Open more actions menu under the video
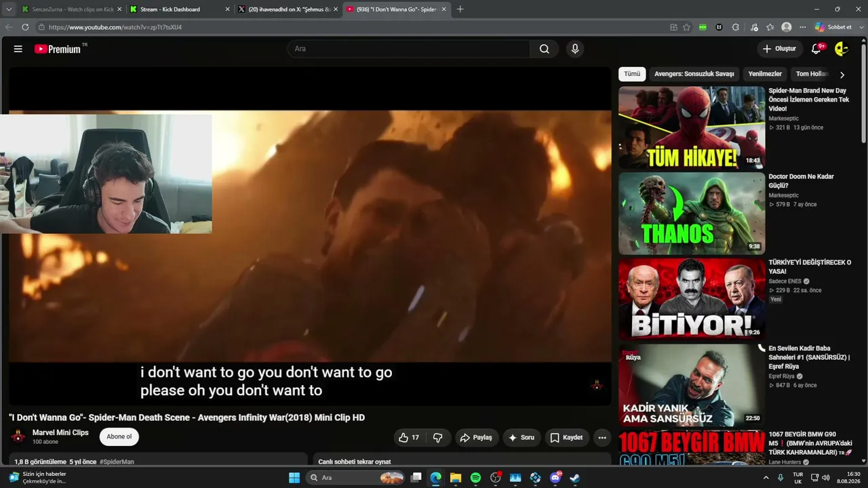Viewport: 868px width, 488px height. point(602,437)
